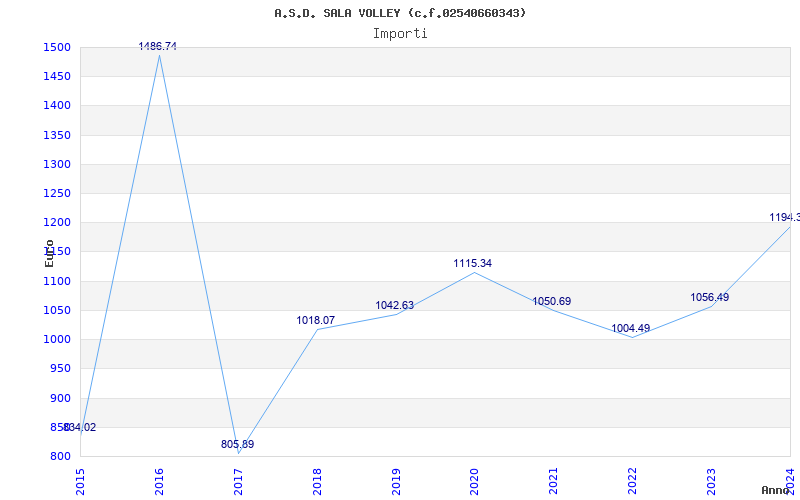Click the 1056.49 data label
This screenshot has width=800, height=500.
click(710, 297)
